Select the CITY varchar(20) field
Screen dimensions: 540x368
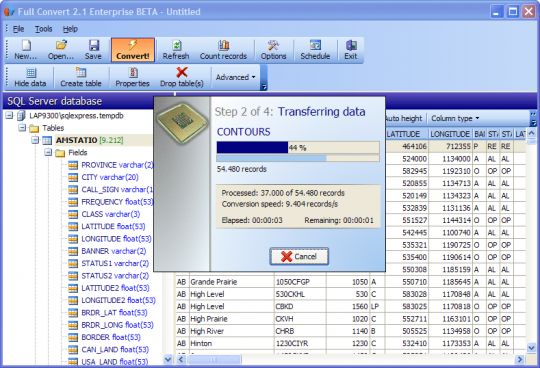110,177
